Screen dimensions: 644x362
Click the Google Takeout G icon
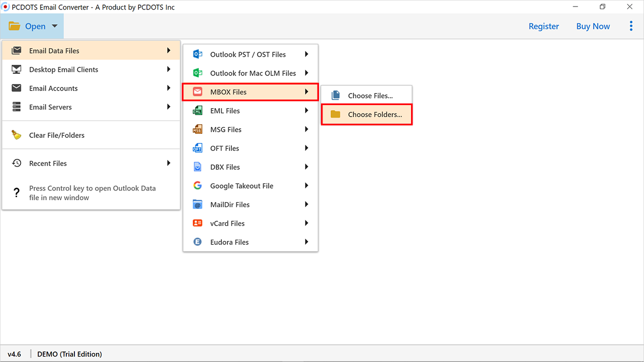pos(198,186)
